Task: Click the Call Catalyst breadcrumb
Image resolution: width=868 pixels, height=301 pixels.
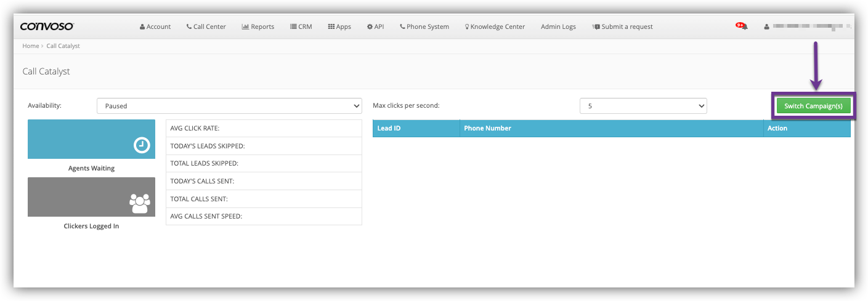Action: (63, 46)
